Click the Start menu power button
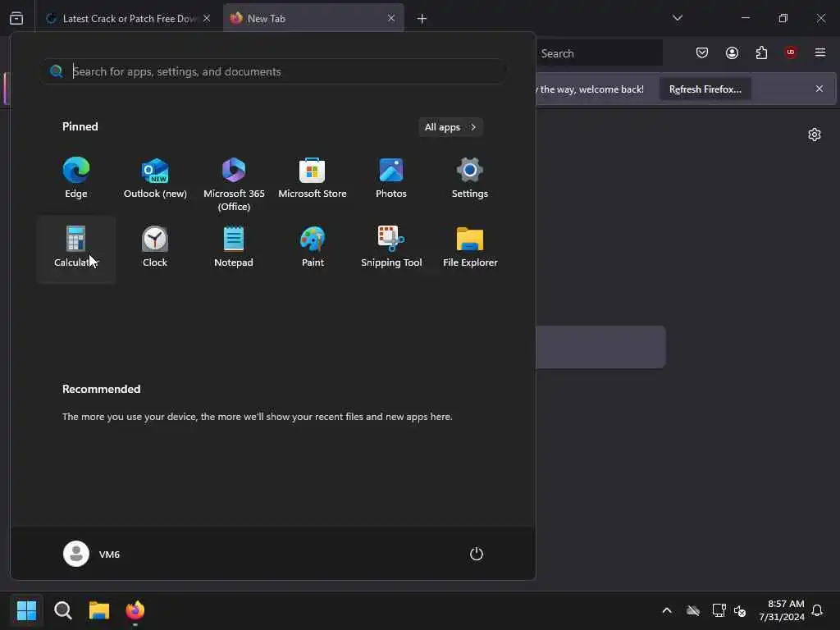Viewport: 840px width, 630px height. pyautogui.click(x=477, y=554)
